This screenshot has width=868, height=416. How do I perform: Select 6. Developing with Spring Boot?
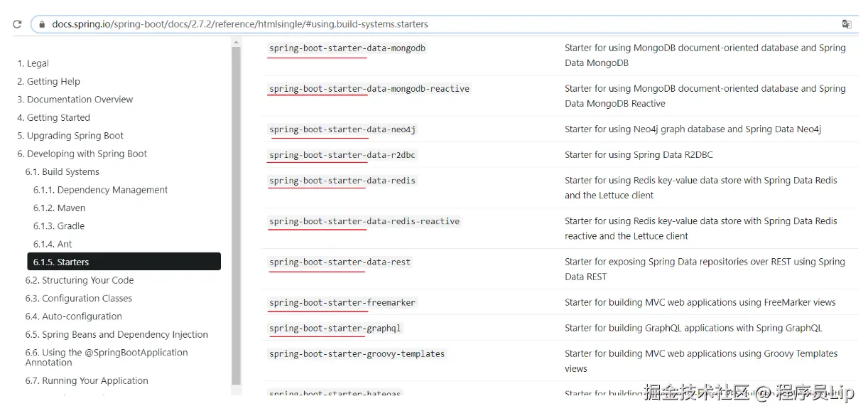82,154
